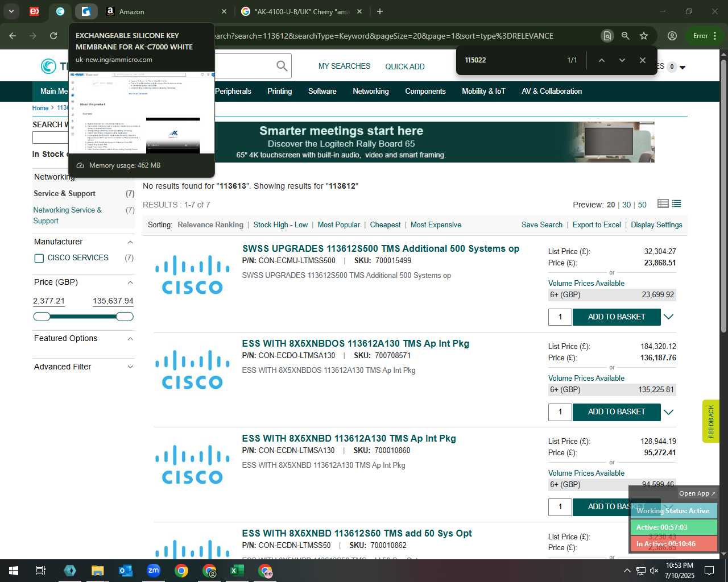This screenshot has width=728, height=582.
Task: Click the find-in-page address bar icon
Action: point(607,36)
